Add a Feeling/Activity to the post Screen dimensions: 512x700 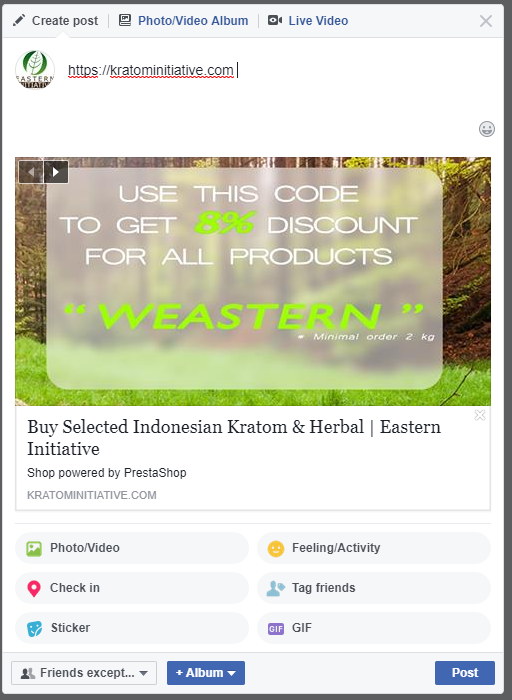click(x=374, y=548)
